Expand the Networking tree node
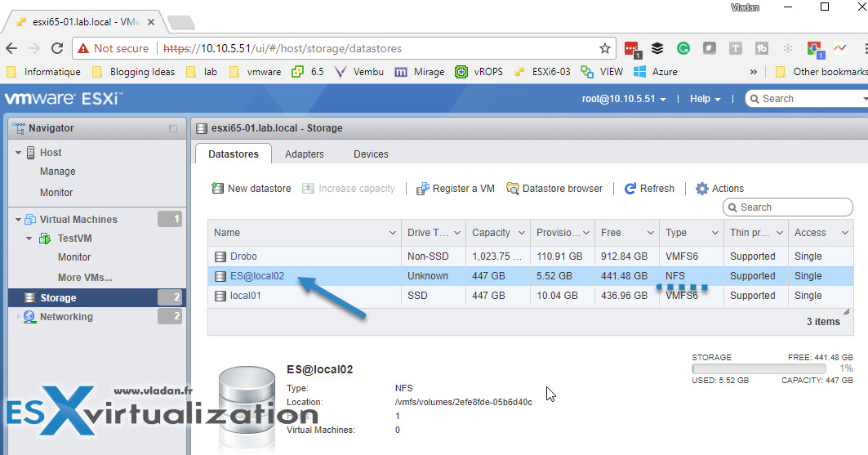 click(18, 317)
